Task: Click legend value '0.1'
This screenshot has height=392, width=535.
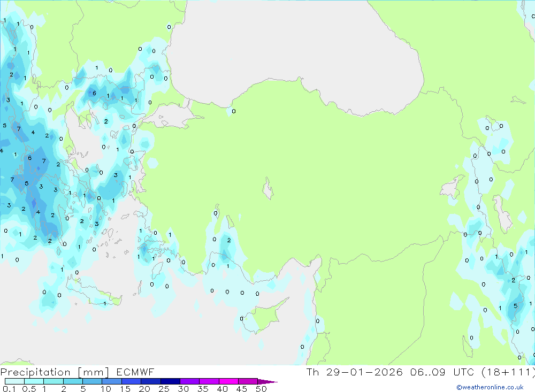Action: coord(9,389)
